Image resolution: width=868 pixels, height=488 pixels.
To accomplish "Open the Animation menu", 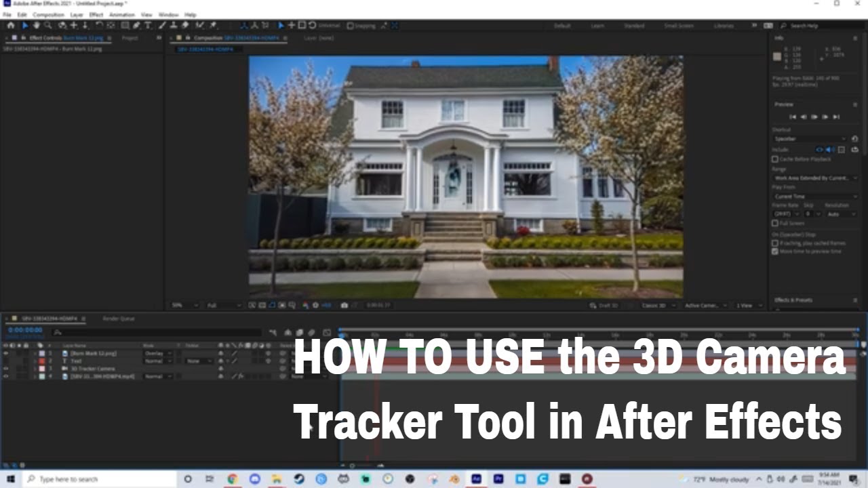I will tap(122, 14).
